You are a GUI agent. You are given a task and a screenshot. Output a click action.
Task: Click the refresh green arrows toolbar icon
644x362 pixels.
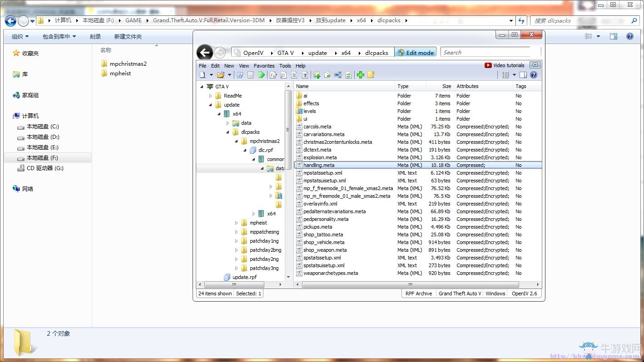tap(348, 75)
